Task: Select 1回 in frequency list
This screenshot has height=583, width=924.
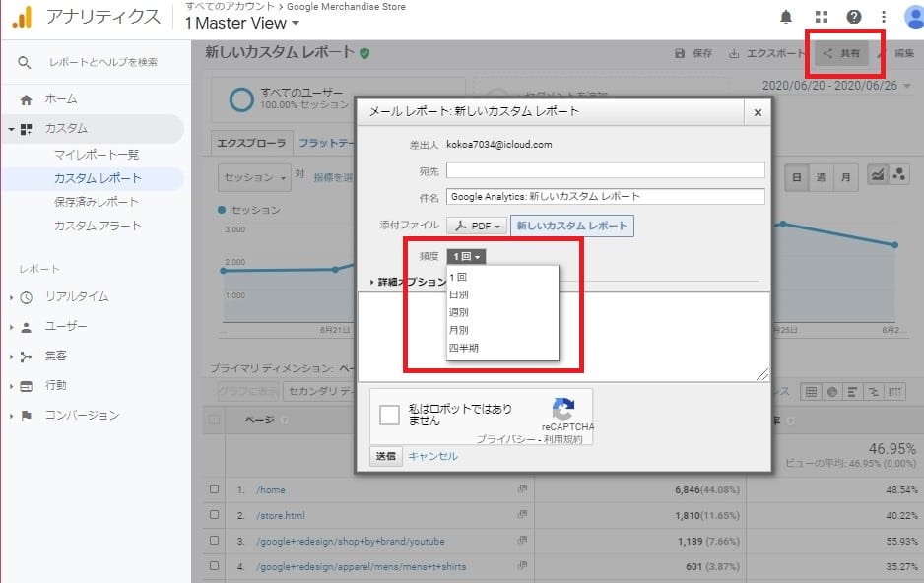Action: pos(502,277)
